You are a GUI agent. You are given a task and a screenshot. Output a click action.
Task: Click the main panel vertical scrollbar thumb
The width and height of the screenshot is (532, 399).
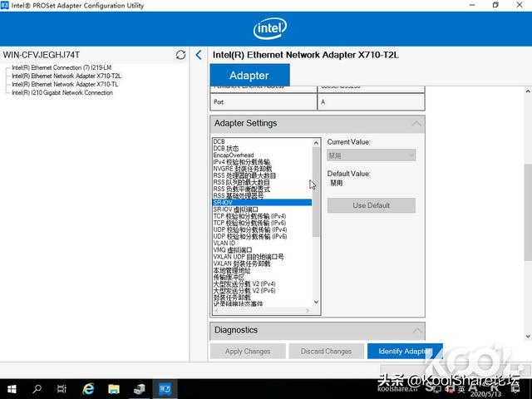click(528, 213)
